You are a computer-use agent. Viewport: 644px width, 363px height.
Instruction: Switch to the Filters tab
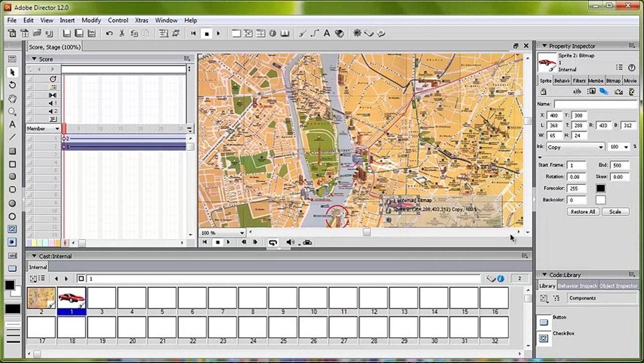pos(579,81)
